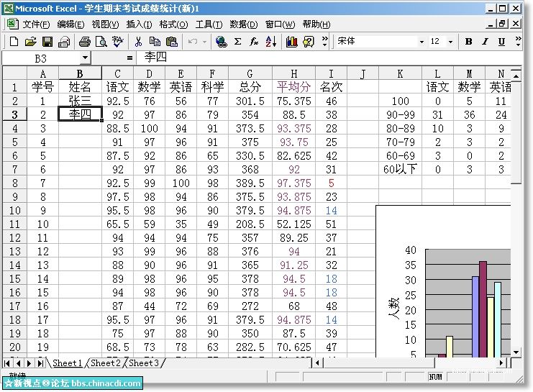Expand the font name dropdown showing 宋体
The width and height of the screenshot is (533, 392).
pos(422,42)
